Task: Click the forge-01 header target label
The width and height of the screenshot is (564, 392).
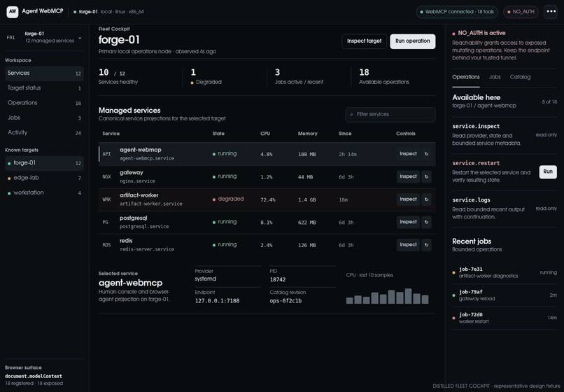Action: 88,12
